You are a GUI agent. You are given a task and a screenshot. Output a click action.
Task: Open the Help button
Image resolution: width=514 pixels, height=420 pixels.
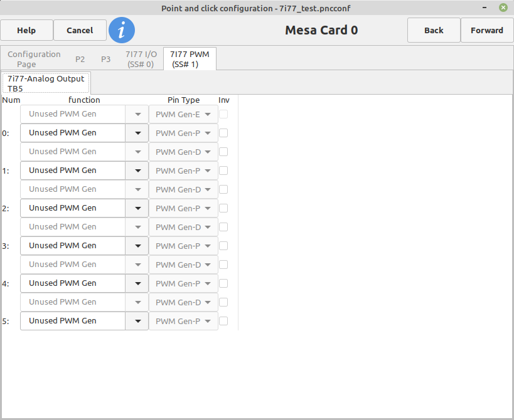click(x=26, y=31)
